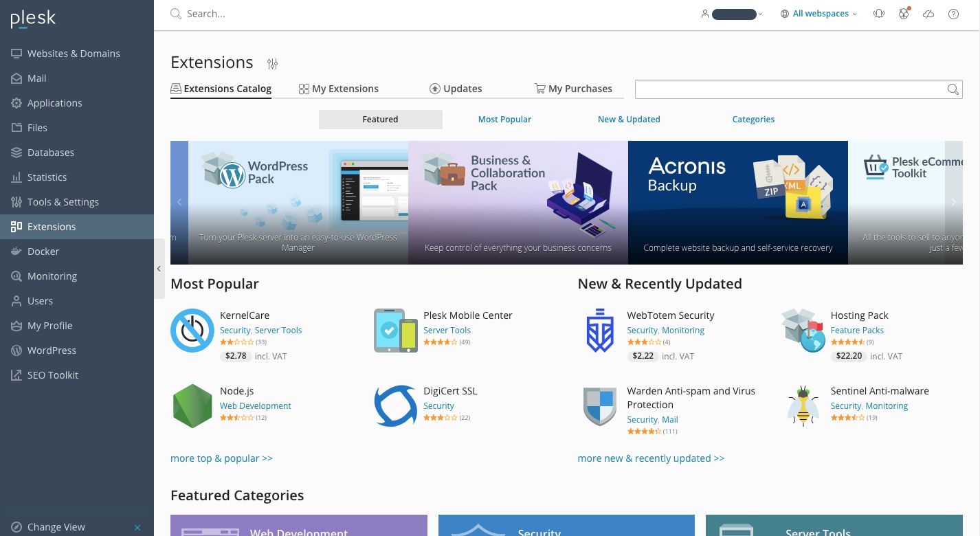Select the Most Popular tab

(504, 120)
